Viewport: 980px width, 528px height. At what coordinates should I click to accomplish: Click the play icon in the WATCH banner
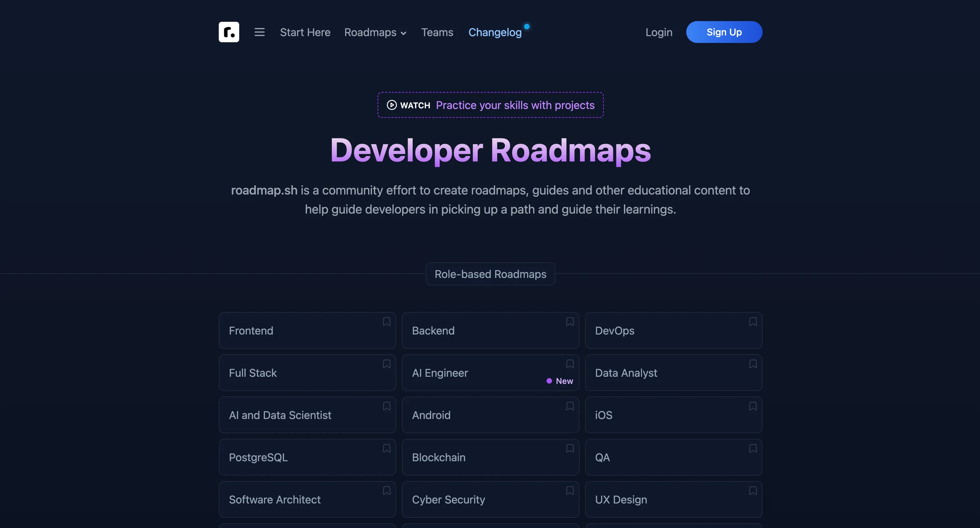click(392, 105)
